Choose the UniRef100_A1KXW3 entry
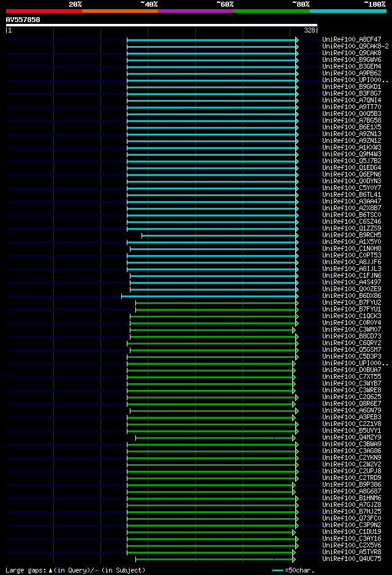 (x=352, y=147)
